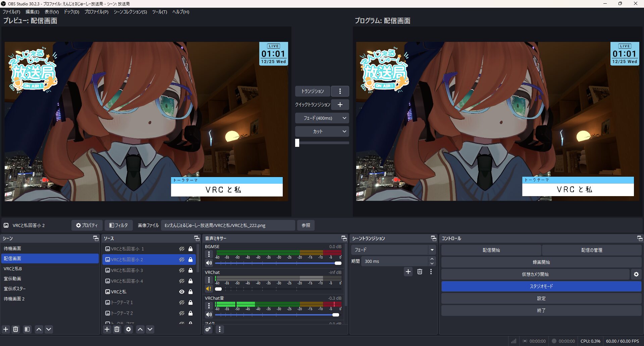Add a new source with plus icon

pos(107,329)
